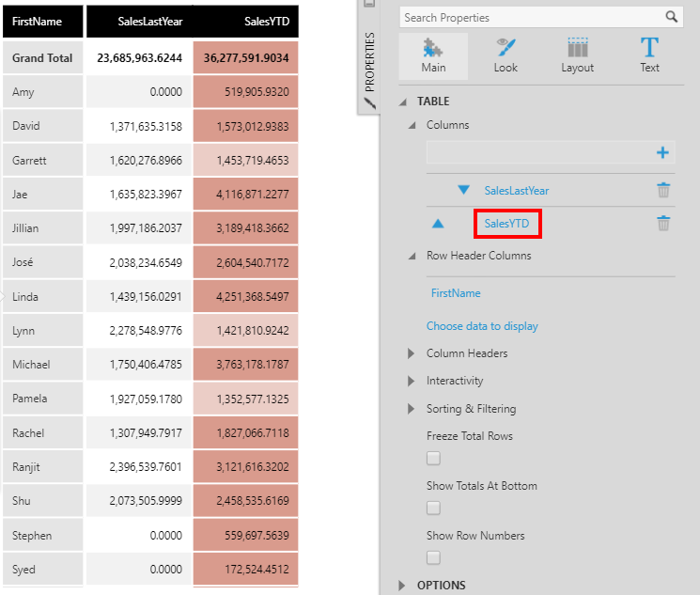Click the 23,685,963.6244 total cell
The image size is (700, 595).
point(139,57)
